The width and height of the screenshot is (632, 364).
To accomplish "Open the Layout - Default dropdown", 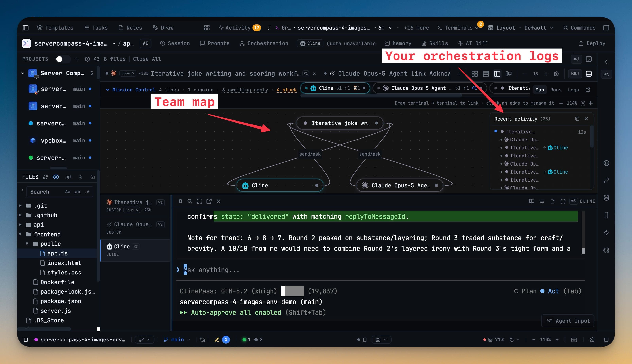I will point(521,28).
